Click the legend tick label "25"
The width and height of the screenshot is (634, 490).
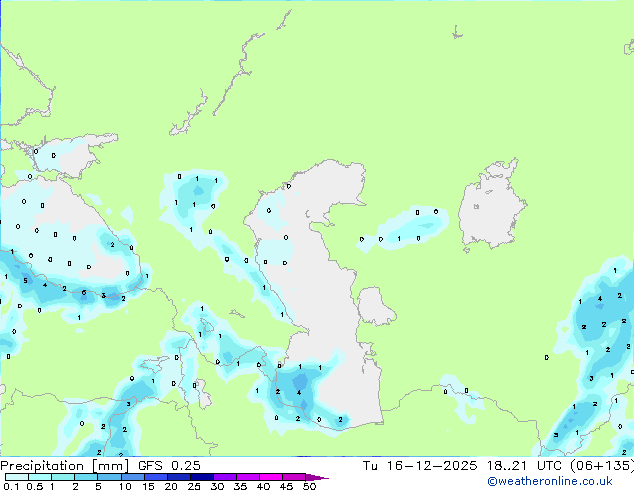pos(194,486)
